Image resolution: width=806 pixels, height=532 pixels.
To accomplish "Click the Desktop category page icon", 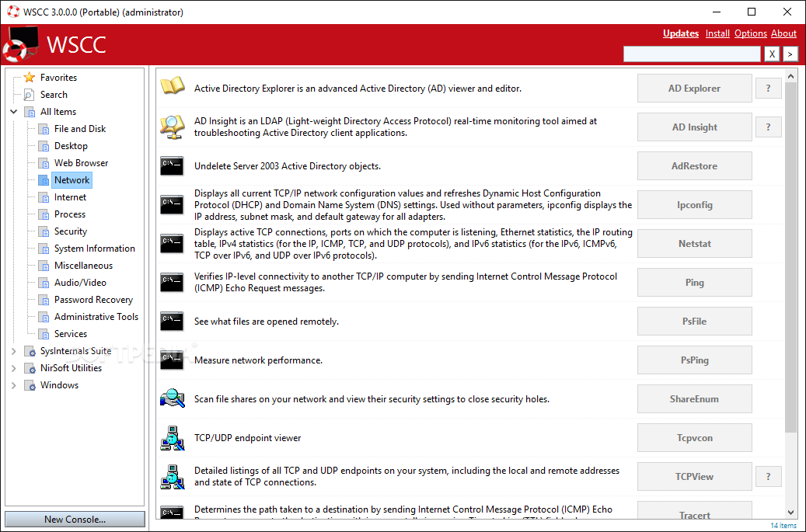I will 44,146.
